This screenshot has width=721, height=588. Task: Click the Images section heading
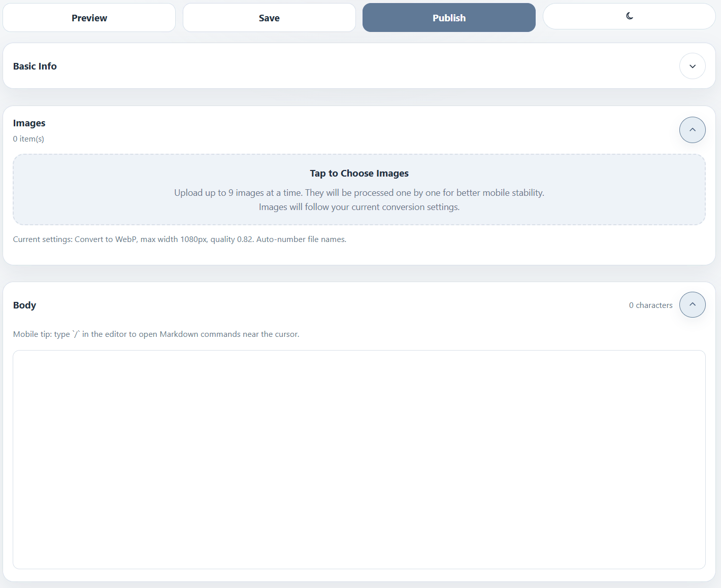(x=29, y=123)
